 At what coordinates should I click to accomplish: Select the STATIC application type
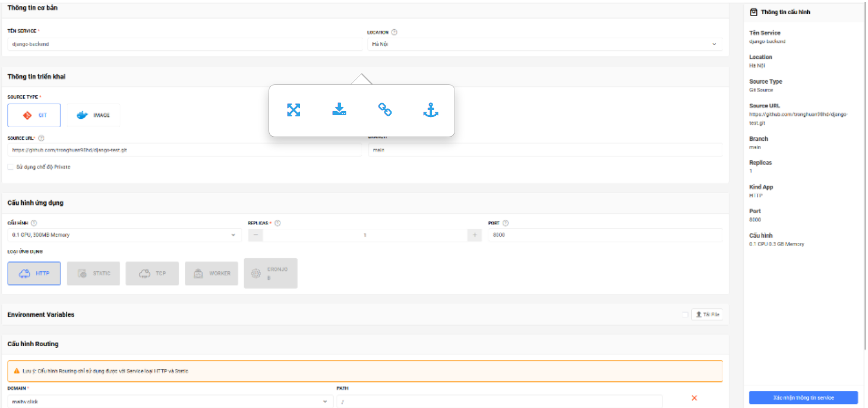93,273
